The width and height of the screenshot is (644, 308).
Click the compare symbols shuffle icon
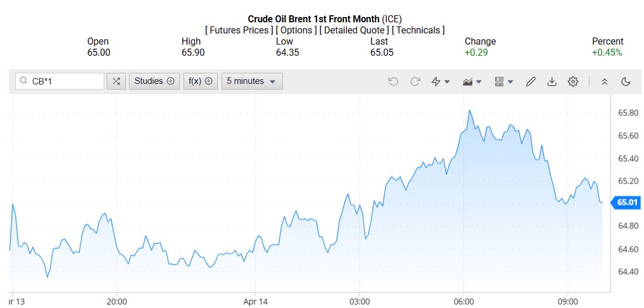point(116,81)
